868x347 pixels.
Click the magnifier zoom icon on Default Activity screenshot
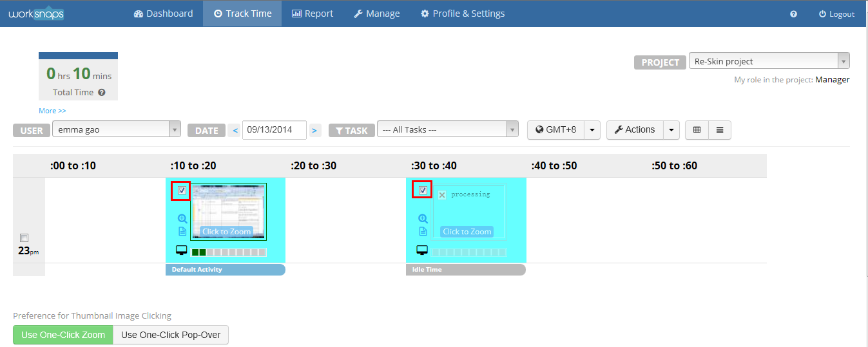click(182, 219)
